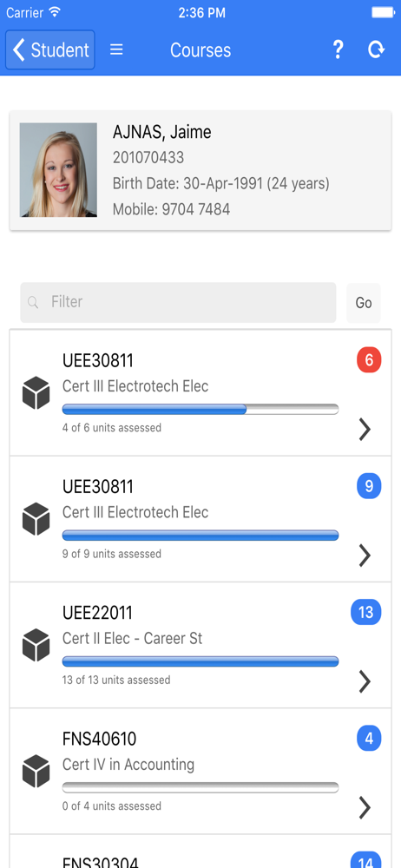
Task: Tap the cube icon for UEE22011 course
Action: 36,644
